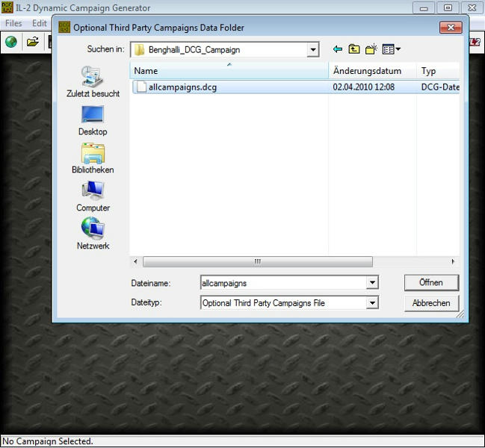Close the Optional Third Party Campaigns dialog
The height and width of the screenshot is (448, 485).
451,28
